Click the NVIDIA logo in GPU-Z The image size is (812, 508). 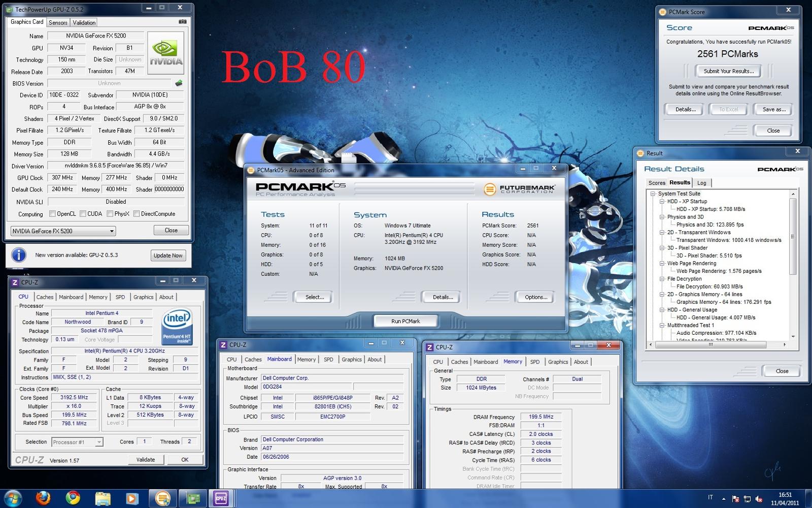[x=166, y=53]
